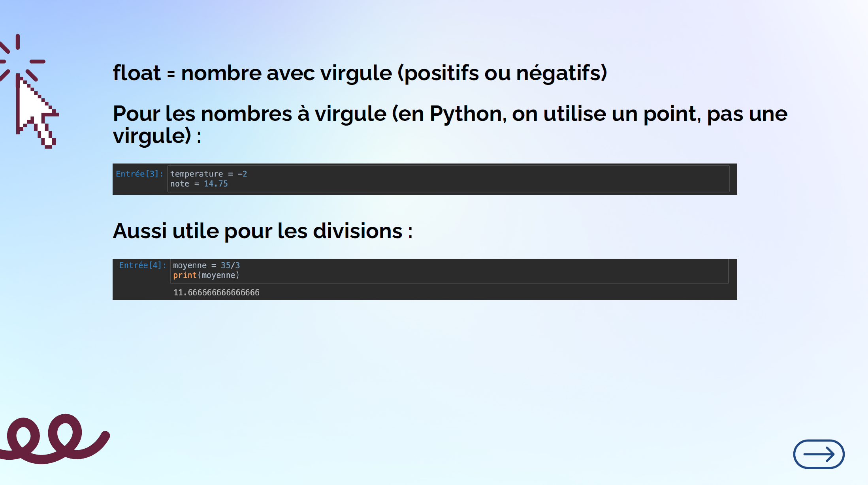
Task: Click the word virgule) ending the second heading
Action: pyautogui.click(x=152, y=136)
